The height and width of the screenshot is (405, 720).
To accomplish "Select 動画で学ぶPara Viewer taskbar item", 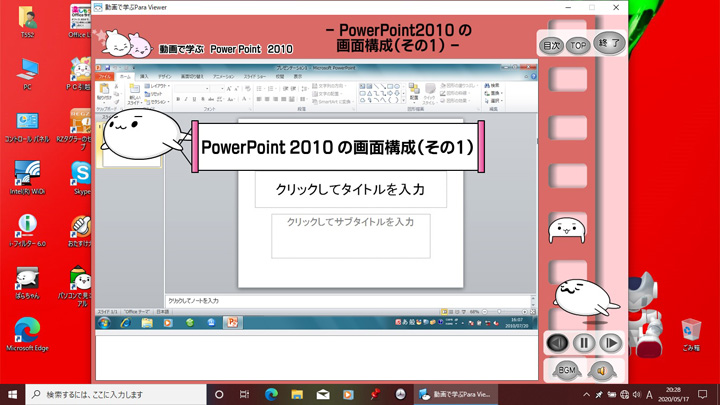I will pos(455,394).
